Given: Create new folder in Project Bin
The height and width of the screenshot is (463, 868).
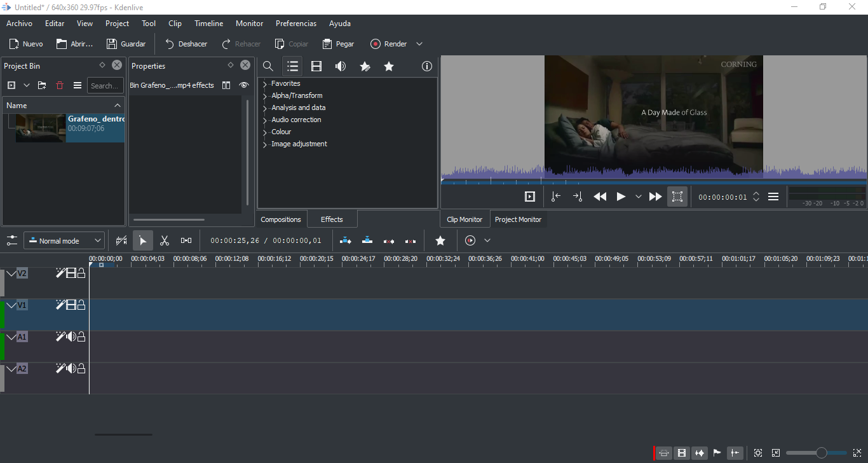Looking at the screenshot, I should 42,85.
